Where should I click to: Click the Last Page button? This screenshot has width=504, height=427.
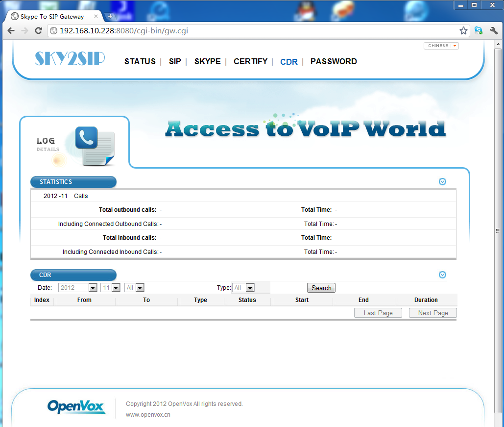click(x=378, y=313)
